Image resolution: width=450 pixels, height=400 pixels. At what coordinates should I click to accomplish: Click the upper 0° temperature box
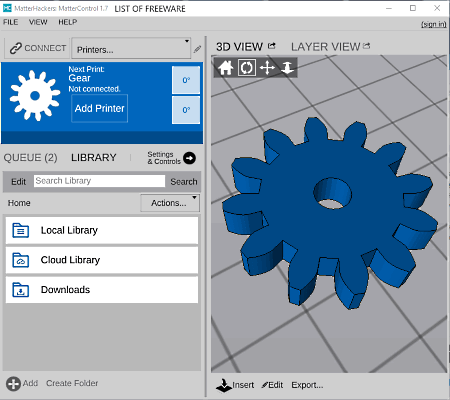pyautogui.click(x=186, y=80)
